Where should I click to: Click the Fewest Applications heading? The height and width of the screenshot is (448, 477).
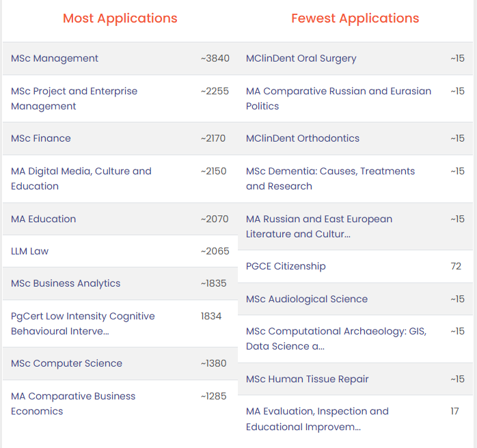coord(355,18)
